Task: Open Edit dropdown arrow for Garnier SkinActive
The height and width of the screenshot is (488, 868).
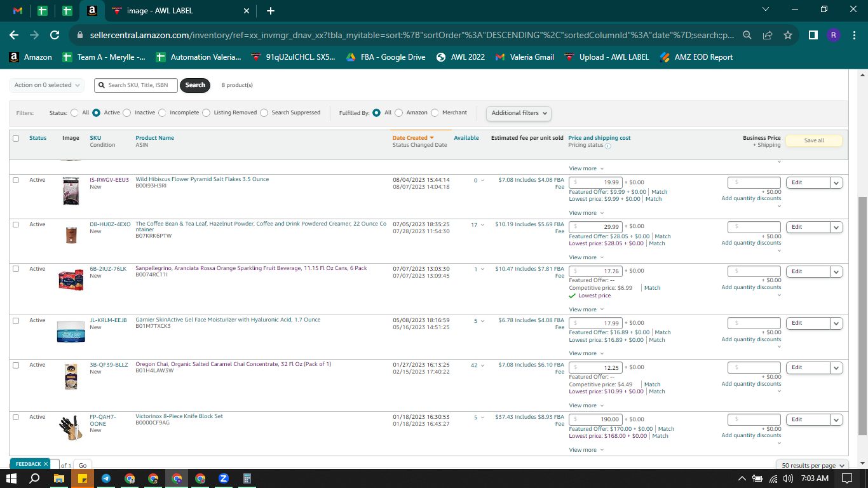Action: click(837, 323)
